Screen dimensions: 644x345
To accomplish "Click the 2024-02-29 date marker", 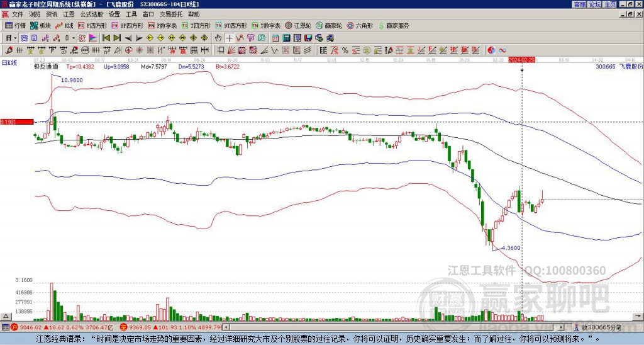I will (522, 60).
